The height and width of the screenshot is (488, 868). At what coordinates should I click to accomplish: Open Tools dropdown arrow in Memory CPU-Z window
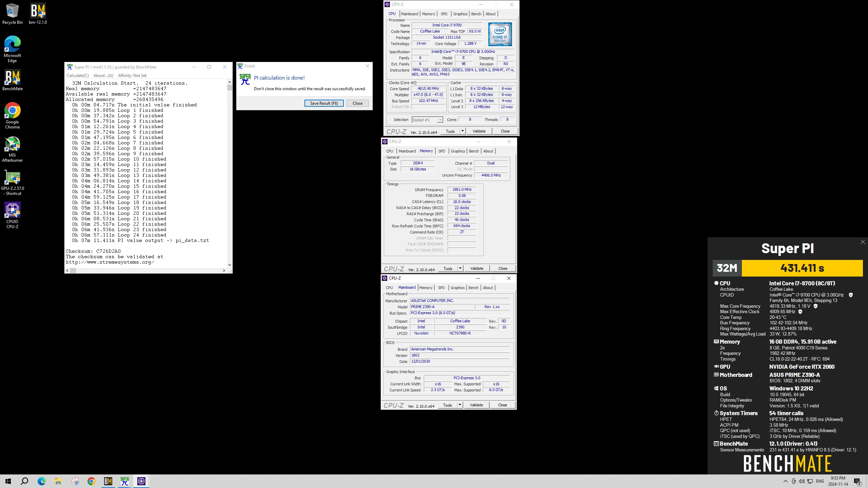click(x=460, y=268)
